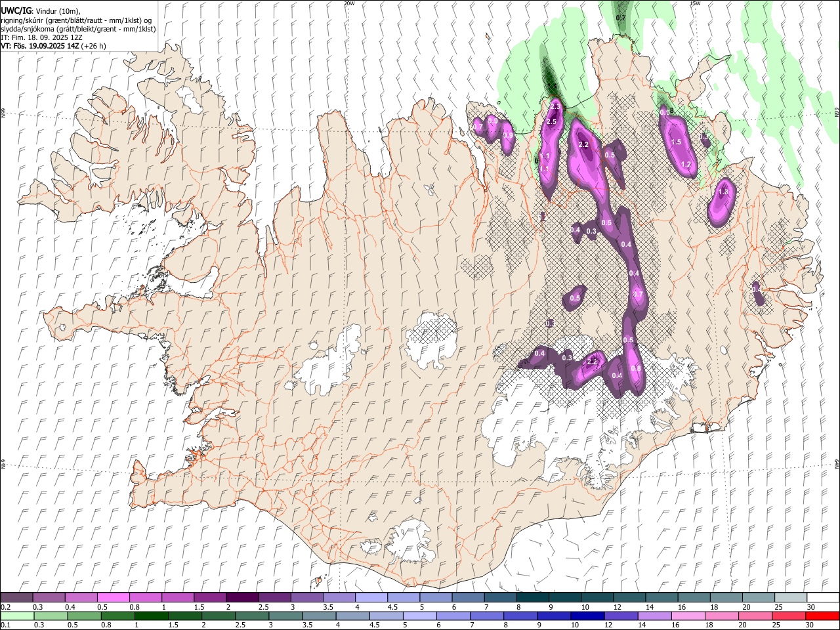This screenshot has height=630, width=840.
Task: Select the 0.3 swatch in the upper snow legend row
Action: [x=49, y=598]
